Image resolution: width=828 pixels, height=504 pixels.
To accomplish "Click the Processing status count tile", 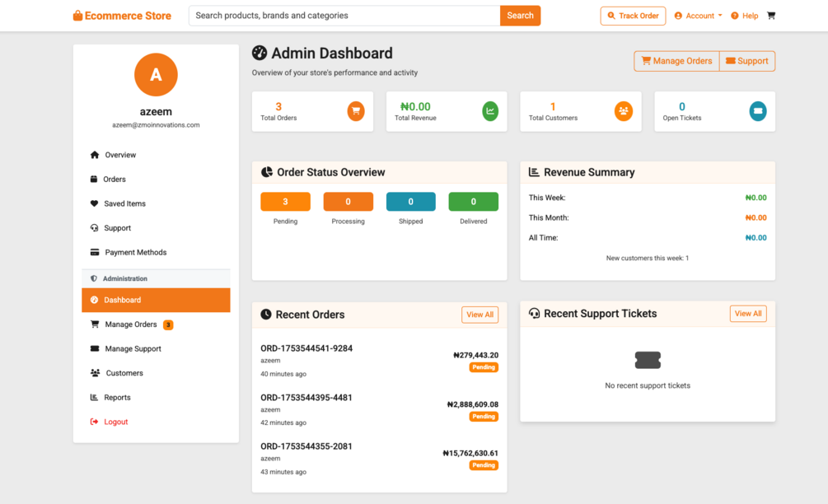I will click(x=348, y=202).
